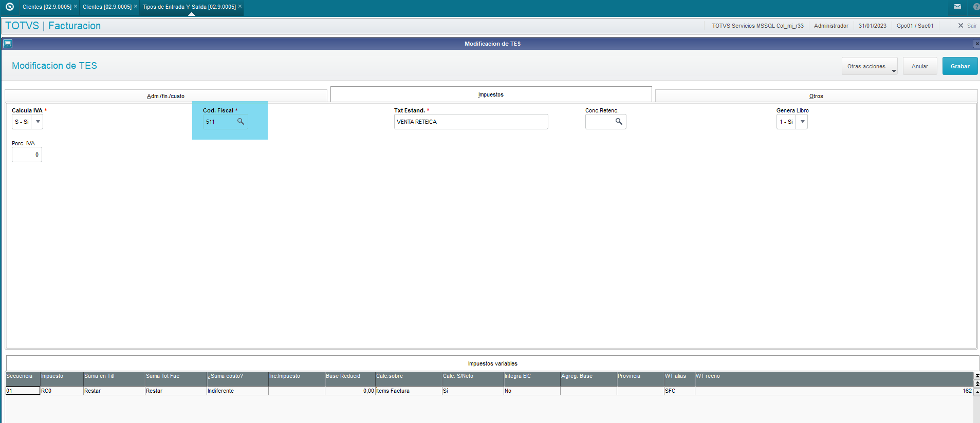Click the Sair exit button

tap(967, 26)
